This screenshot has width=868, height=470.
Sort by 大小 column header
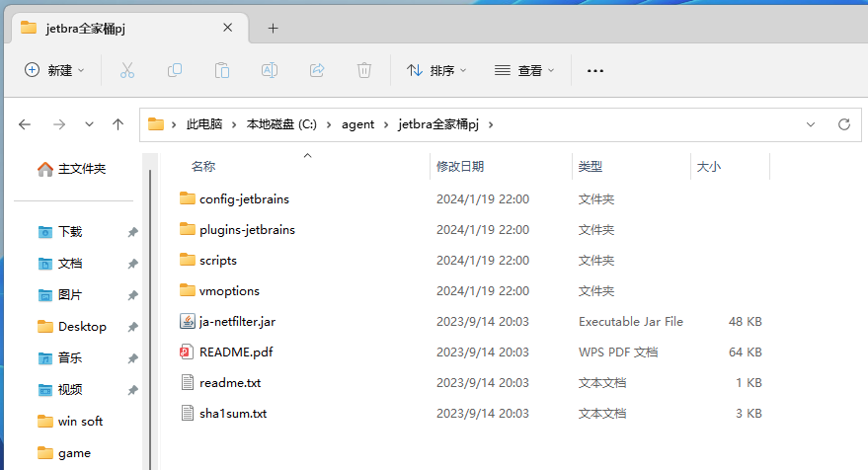709,167
